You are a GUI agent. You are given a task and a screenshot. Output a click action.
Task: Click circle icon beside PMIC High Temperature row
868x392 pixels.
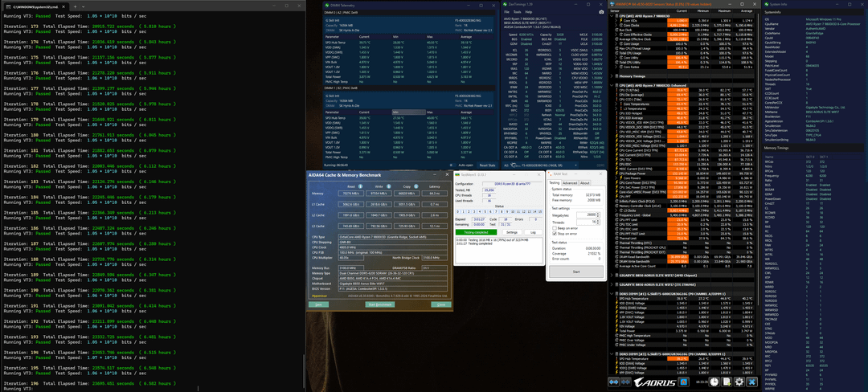tap(616, 336)
